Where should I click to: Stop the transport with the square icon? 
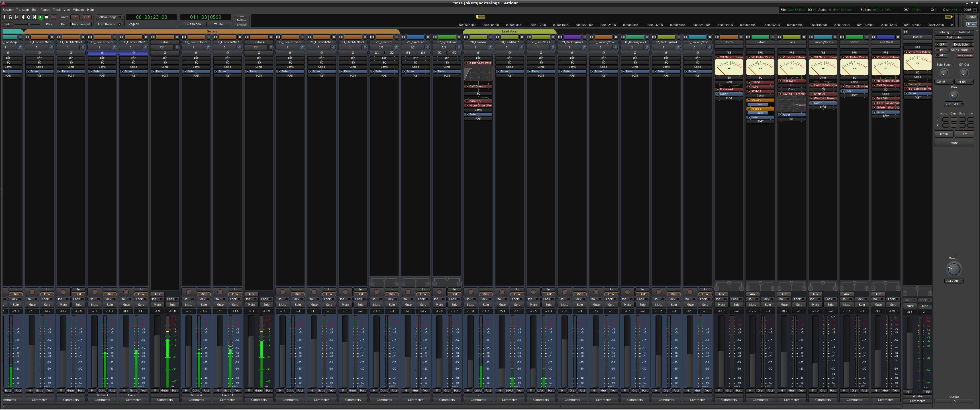[47, 17]
